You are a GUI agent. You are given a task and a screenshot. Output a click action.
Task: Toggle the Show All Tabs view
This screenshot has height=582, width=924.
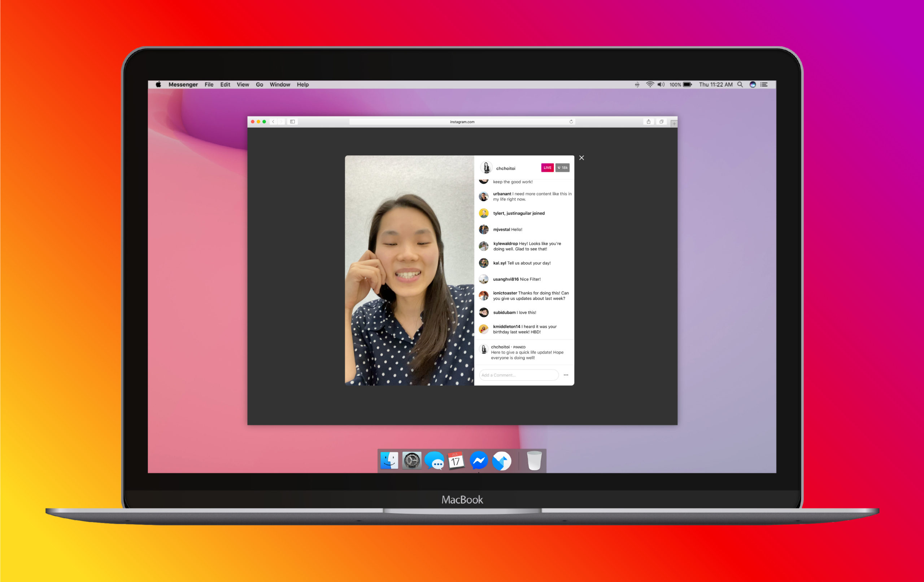[662, 122]
